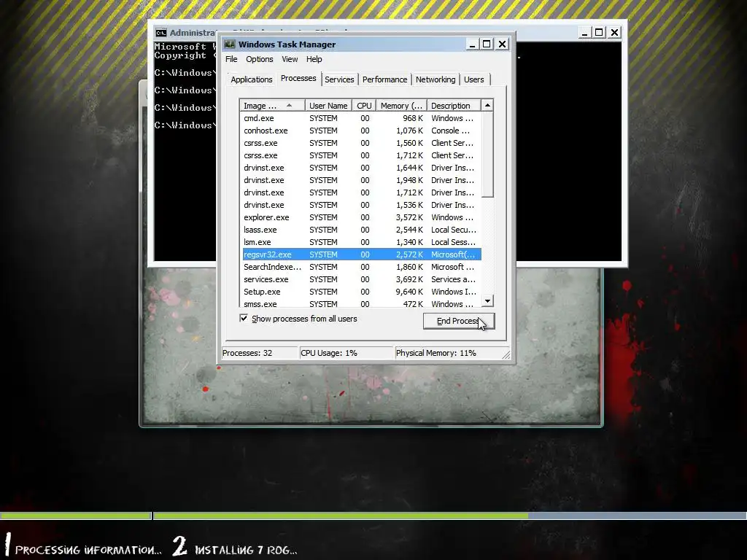Switch to the Networking tab
Viewport: 747px width, 560px height.
pos(436,79)
